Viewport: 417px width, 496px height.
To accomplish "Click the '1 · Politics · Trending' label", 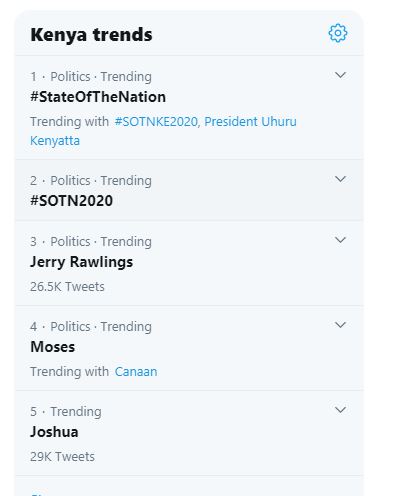I will point(91,77).
